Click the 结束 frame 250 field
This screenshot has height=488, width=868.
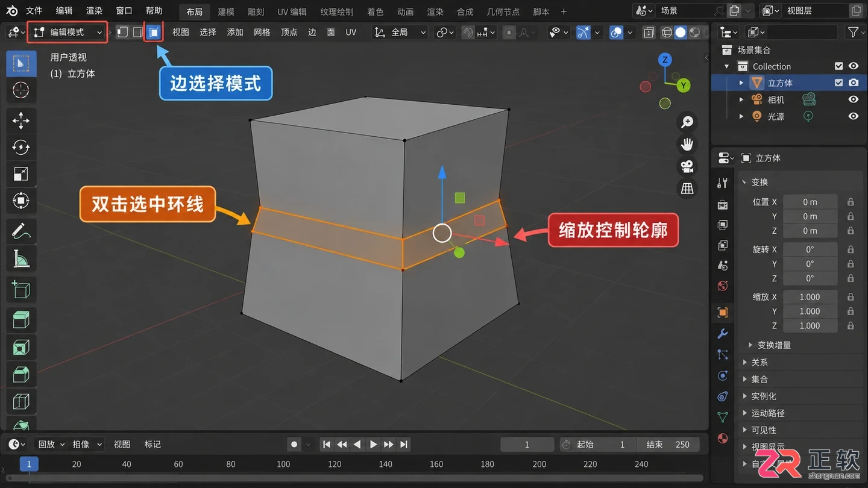[668, 445]
